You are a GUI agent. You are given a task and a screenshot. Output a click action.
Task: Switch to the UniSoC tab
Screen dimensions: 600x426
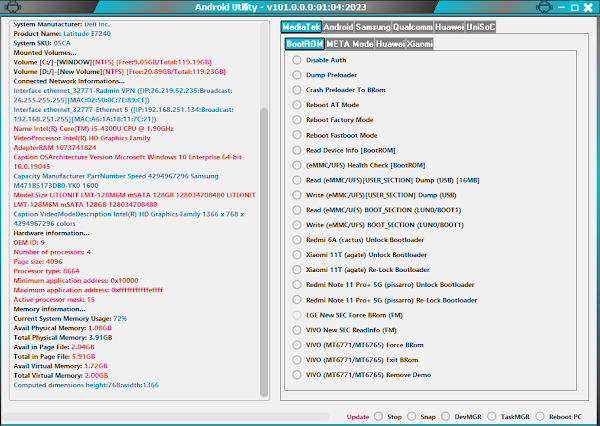[x=481, y=27]
